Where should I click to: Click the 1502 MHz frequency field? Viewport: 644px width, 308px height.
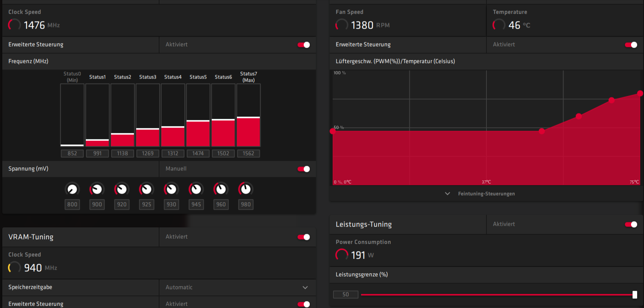223,153
